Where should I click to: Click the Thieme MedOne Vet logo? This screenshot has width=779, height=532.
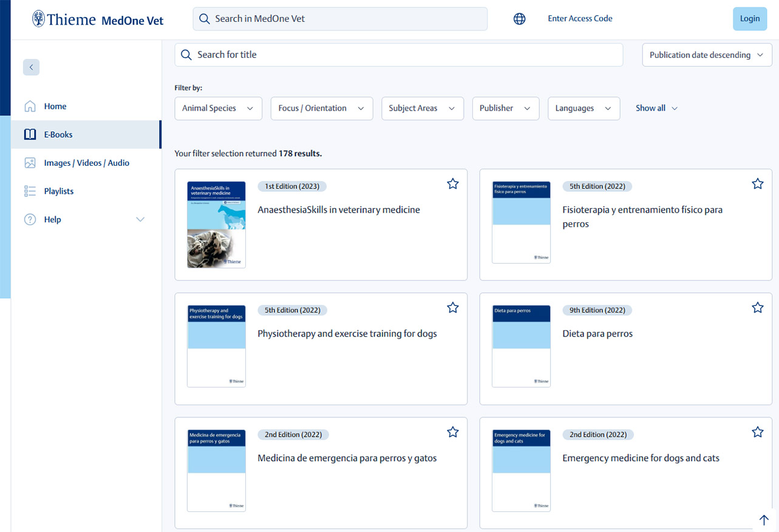point(98,19)
